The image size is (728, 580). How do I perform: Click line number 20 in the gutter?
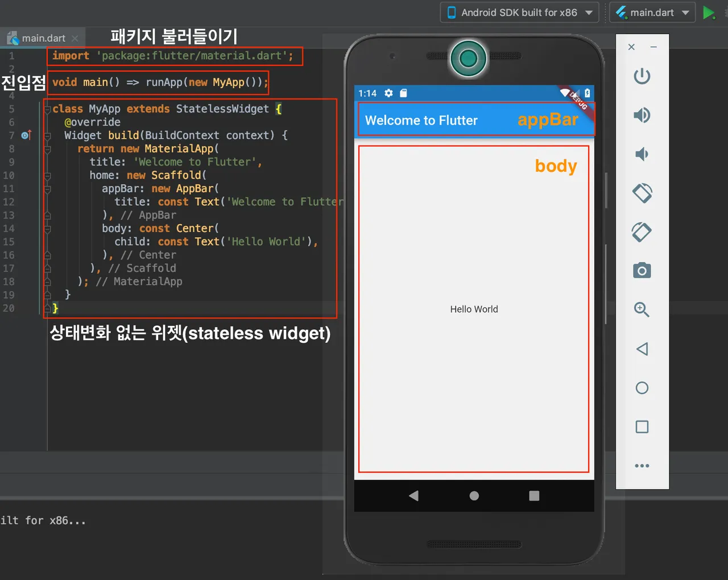9,308
